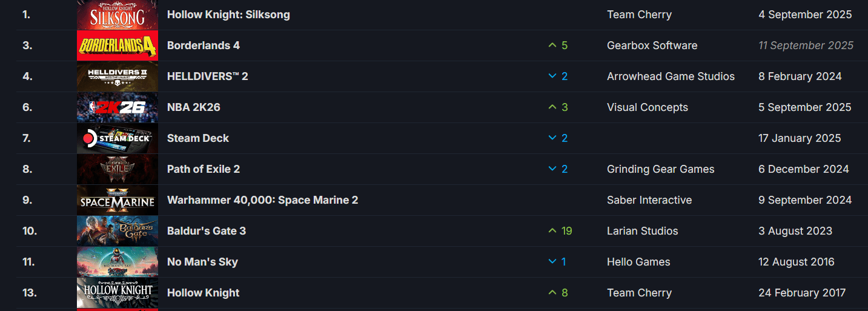This screenshot has width=868, height=311.
Task: Open the Larian Studios developer link
Action: coord(642,231)
